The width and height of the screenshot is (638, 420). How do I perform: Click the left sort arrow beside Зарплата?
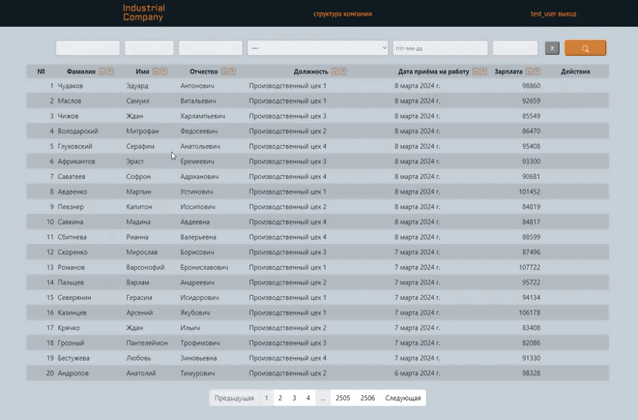pos(529,71)
